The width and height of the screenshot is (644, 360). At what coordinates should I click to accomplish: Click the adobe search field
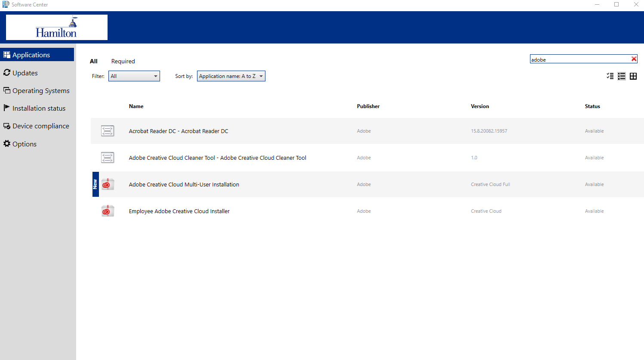(580, 59)
